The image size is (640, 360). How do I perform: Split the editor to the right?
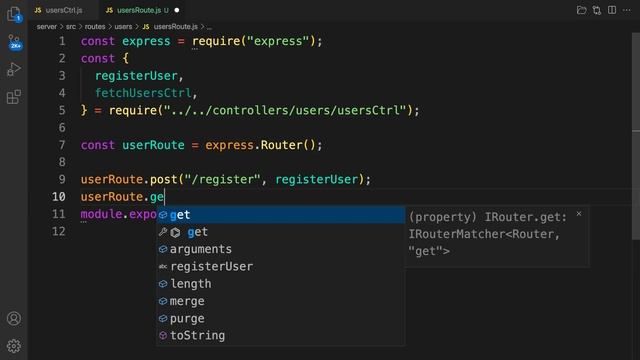(612, 10)
